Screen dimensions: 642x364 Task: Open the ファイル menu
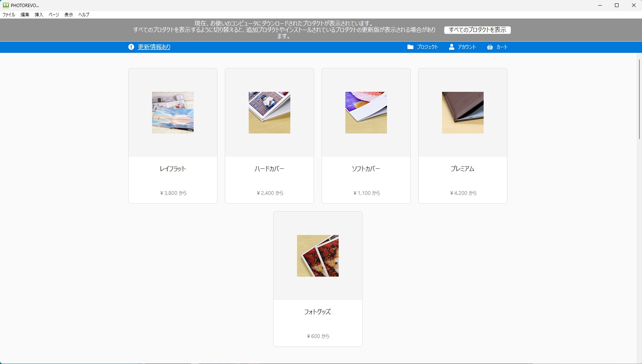[x=9, y=15]
